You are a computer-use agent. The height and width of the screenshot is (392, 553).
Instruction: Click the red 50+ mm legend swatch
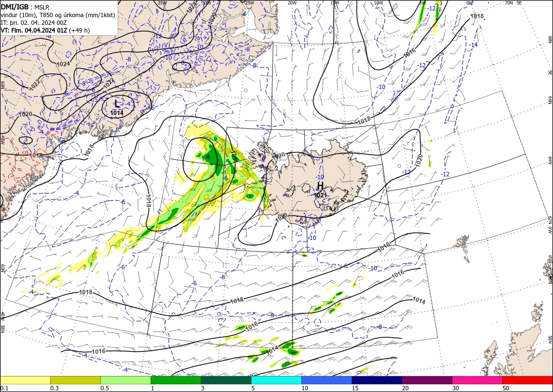click(528, 380)
